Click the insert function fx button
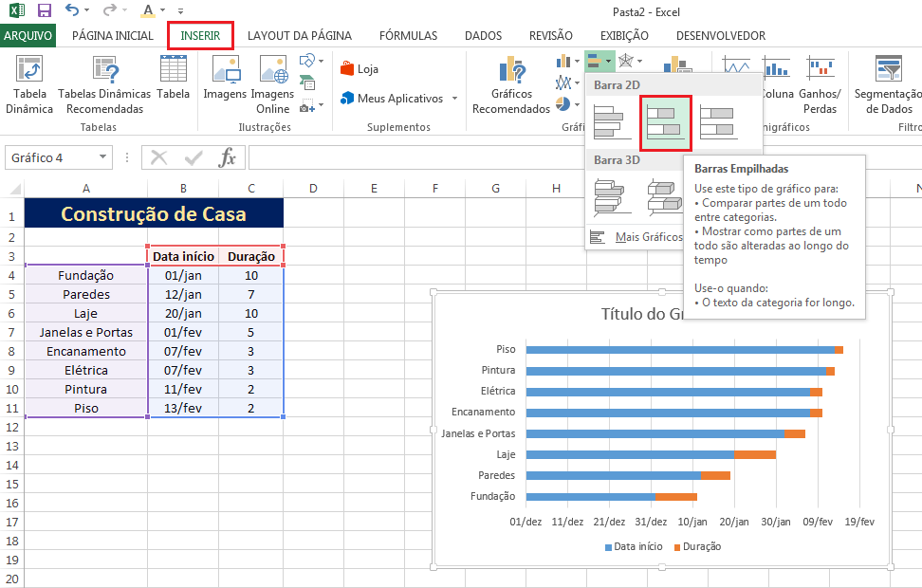 tap(228, 157)
